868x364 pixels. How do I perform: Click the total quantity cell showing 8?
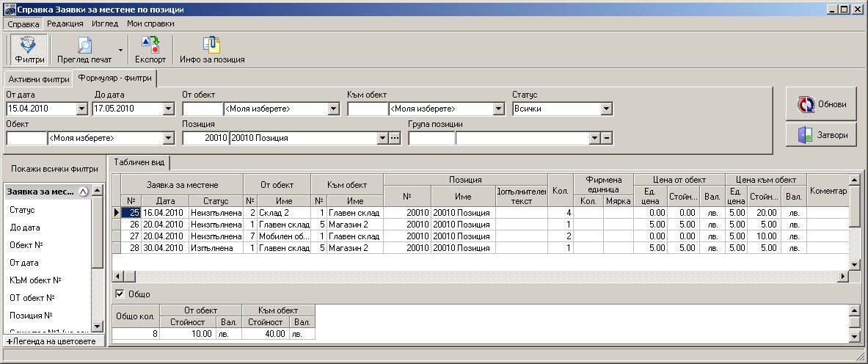click(136, 333)
